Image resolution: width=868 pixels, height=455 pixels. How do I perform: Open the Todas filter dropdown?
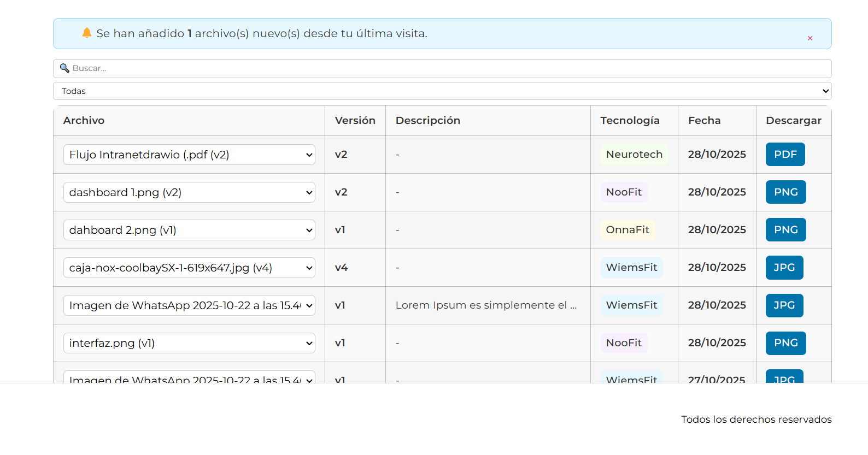click(x=442, y=91)
